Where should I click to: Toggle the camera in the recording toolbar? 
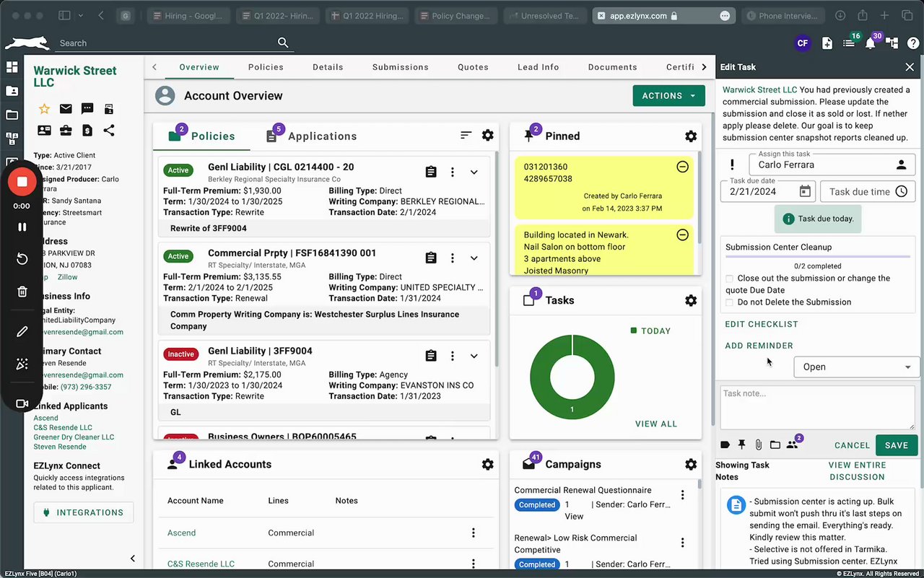pyautogui.click(x=22, y=403)
